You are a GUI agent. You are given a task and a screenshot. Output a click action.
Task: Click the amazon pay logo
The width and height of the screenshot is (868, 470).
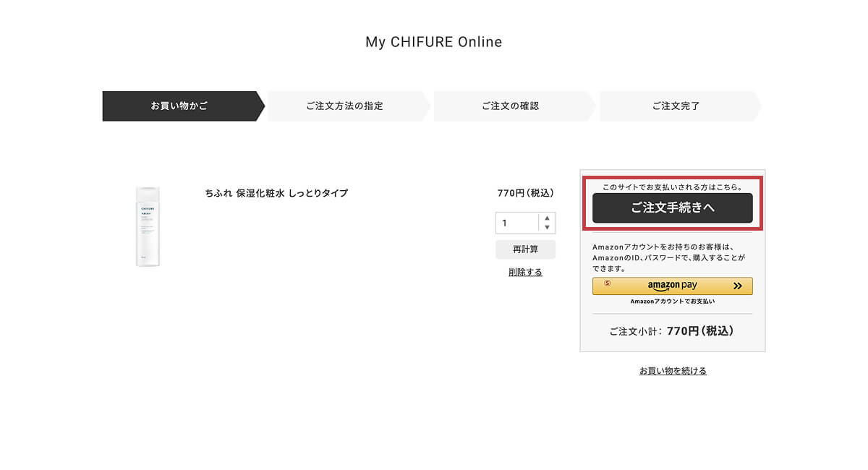click(672, 286)
